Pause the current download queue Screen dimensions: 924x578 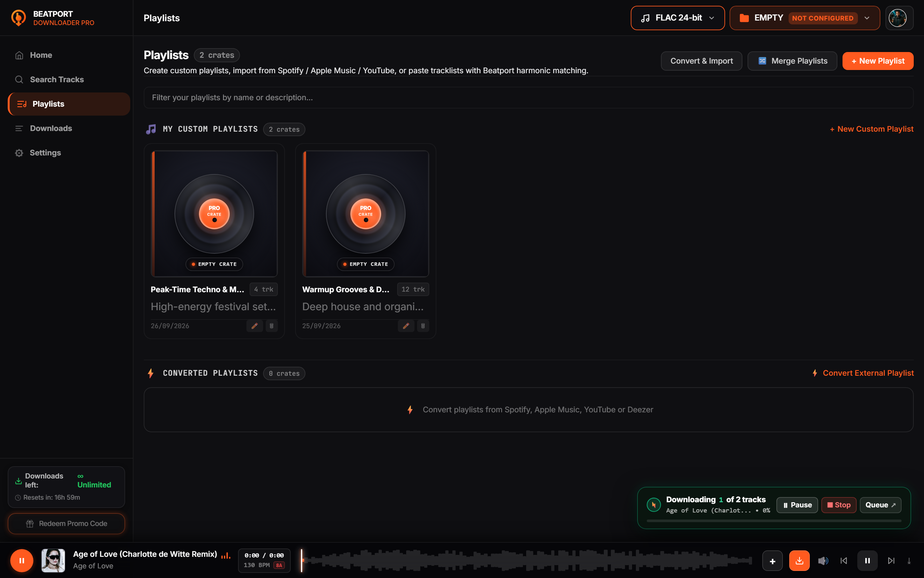coord(797,505)
